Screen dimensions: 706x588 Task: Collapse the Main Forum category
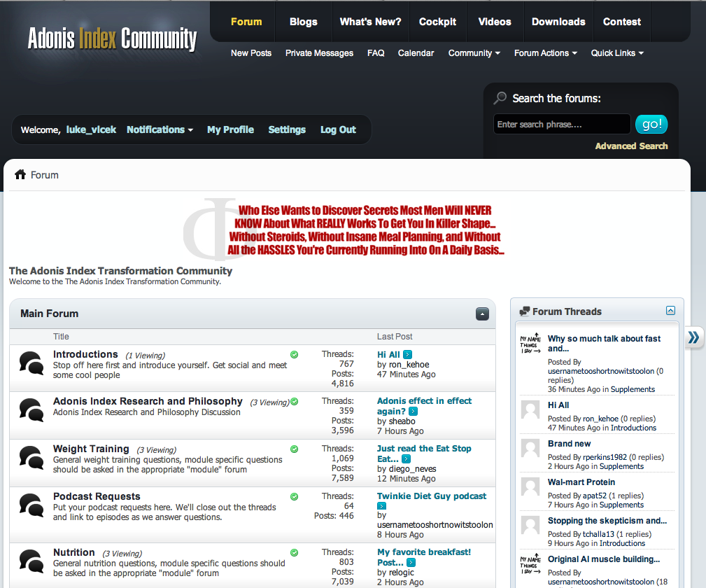482,314
